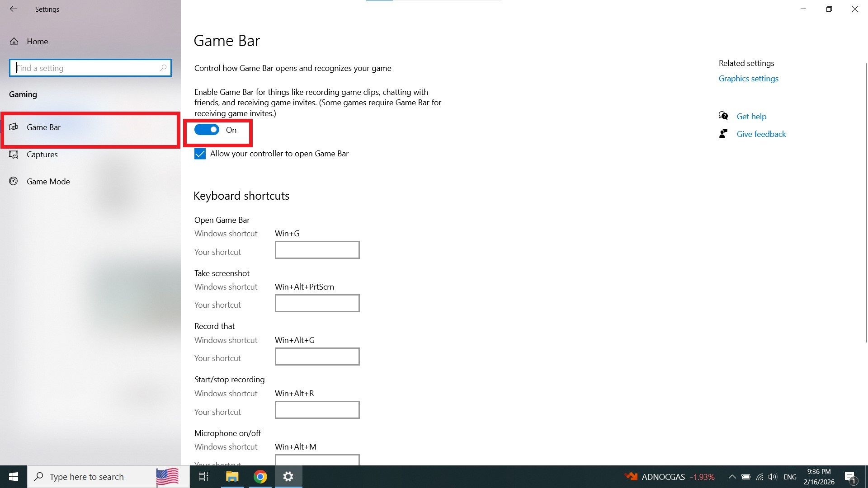Click the Get help speech bubble icon
The width and height of the screenshot is (868, 488).
click(x=723, y=116)
